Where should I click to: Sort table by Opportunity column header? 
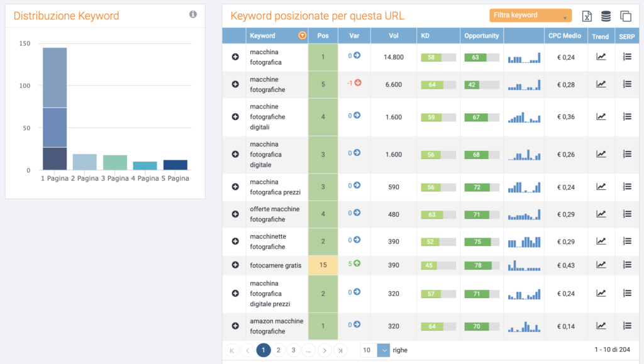[x=481, y=36]
